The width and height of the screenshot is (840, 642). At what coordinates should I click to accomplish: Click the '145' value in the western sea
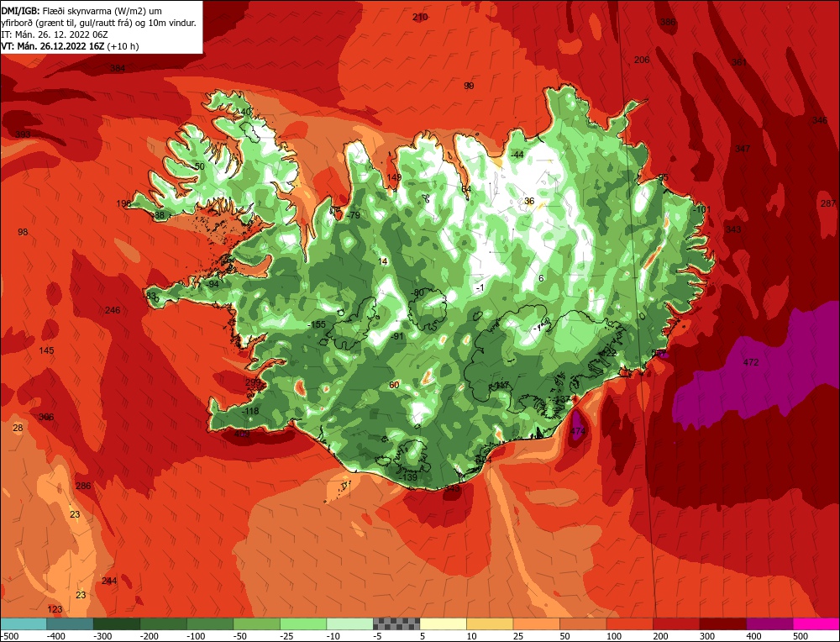46,350
